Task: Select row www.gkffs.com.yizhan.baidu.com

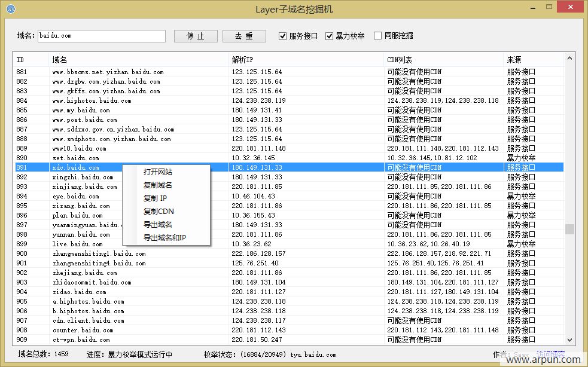Action: (289, 91)
